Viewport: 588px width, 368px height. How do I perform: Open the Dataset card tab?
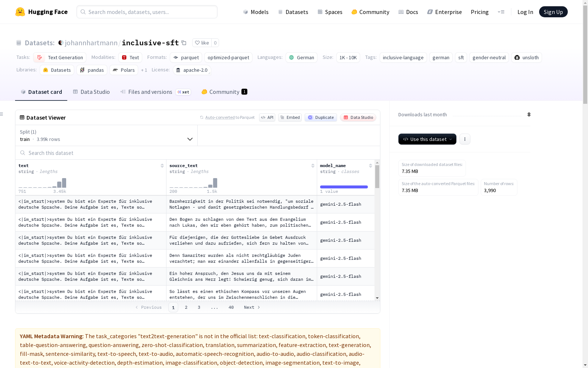[x=41, y=92]
